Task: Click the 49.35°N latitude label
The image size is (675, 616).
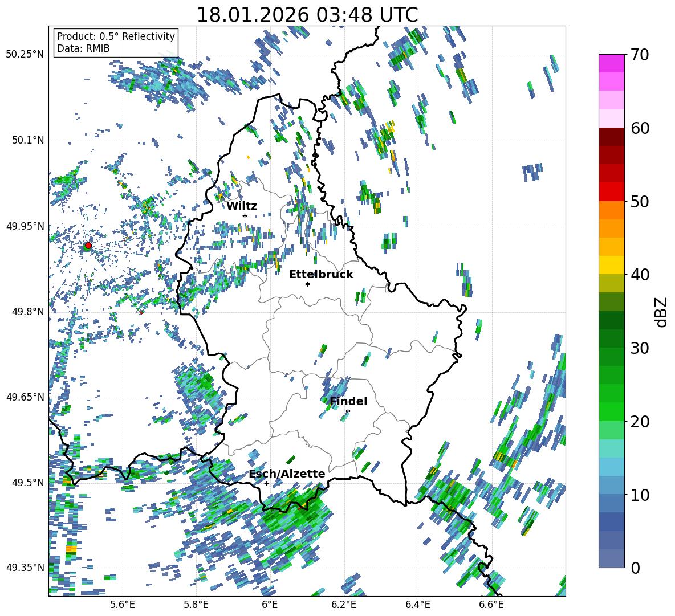Action: [25, 568]
